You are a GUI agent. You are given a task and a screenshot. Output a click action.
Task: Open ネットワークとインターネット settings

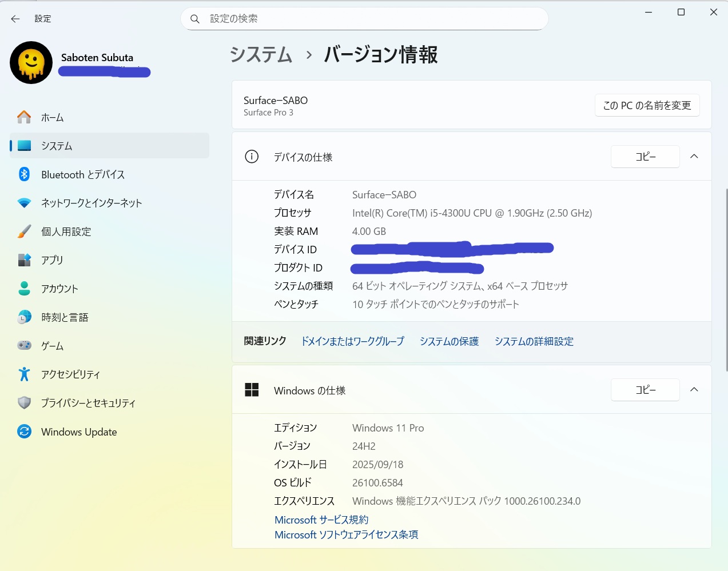pyautogui.click(x=109, y=203)
